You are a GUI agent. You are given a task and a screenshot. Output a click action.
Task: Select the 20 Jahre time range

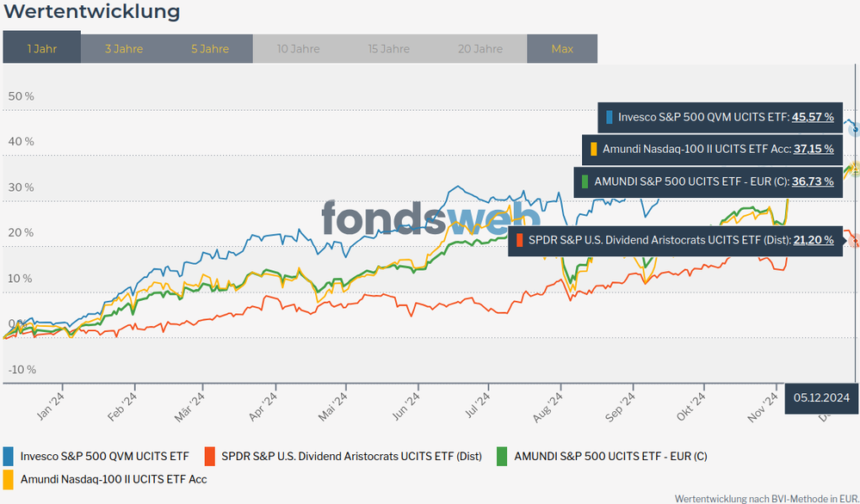pos(480,48)
